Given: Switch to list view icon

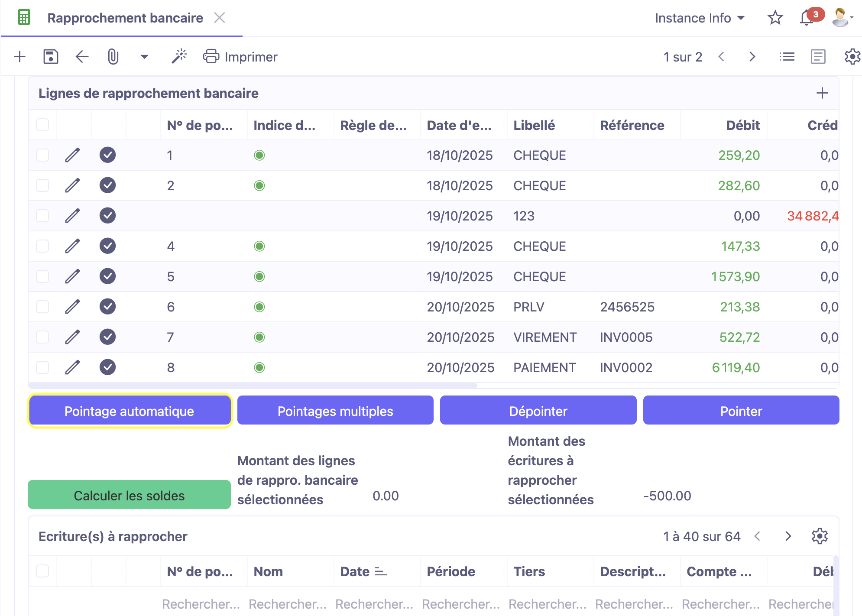Looking at the screenshot, I should tap(787, 57).
